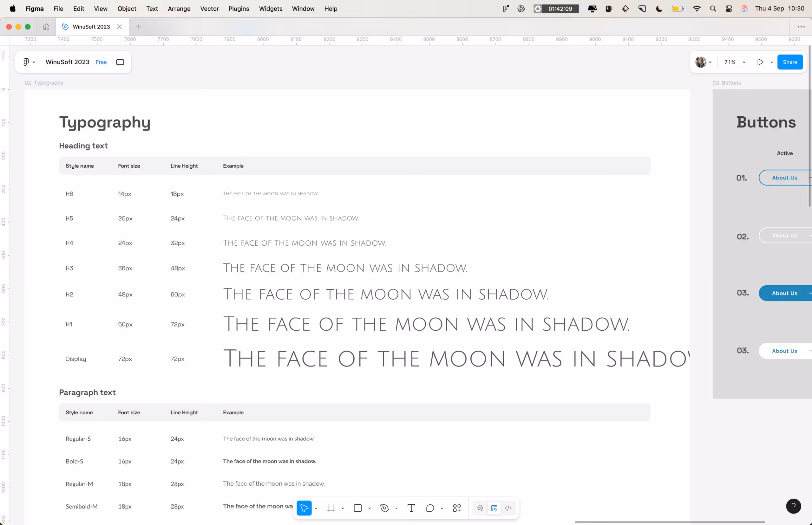This screenshot has width=812, height=525.
Task: Open the Actions and resources tool
Action: (457, 508)
